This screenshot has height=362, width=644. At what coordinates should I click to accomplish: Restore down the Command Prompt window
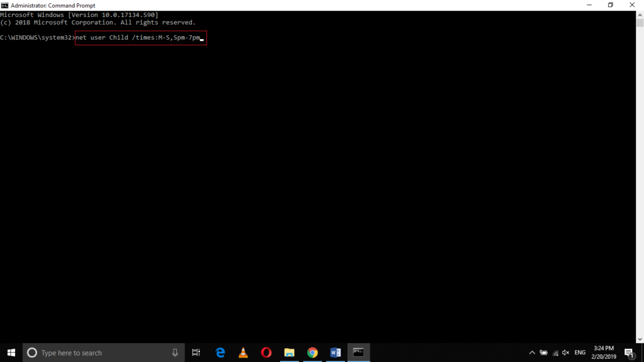pyautogui.click(x=611, y=5)
